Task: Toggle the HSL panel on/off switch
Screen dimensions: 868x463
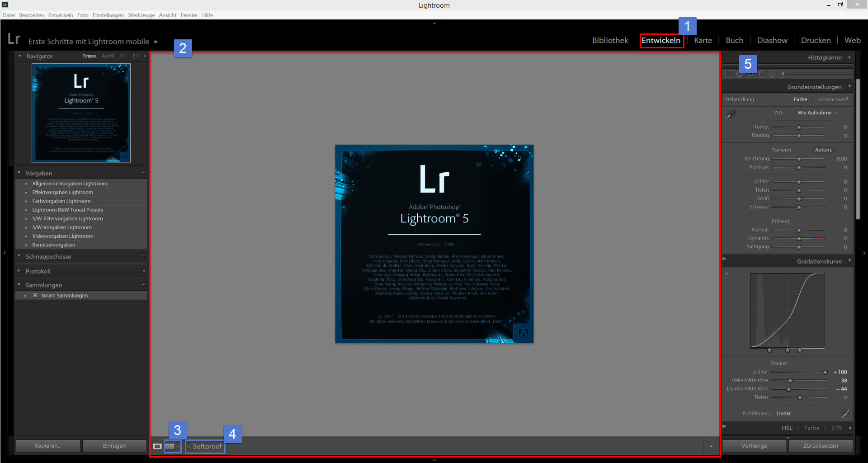Action: pos(724,427)
